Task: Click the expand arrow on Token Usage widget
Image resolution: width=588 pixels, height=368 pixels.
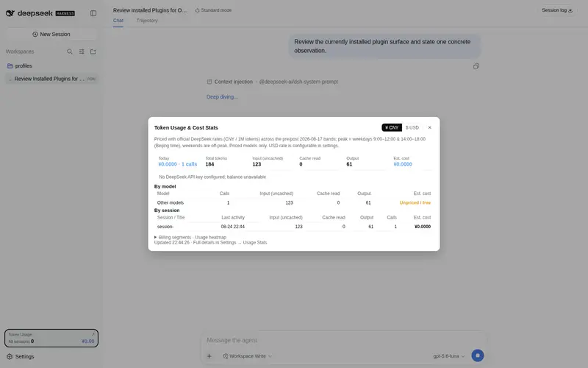Action: 93,334
